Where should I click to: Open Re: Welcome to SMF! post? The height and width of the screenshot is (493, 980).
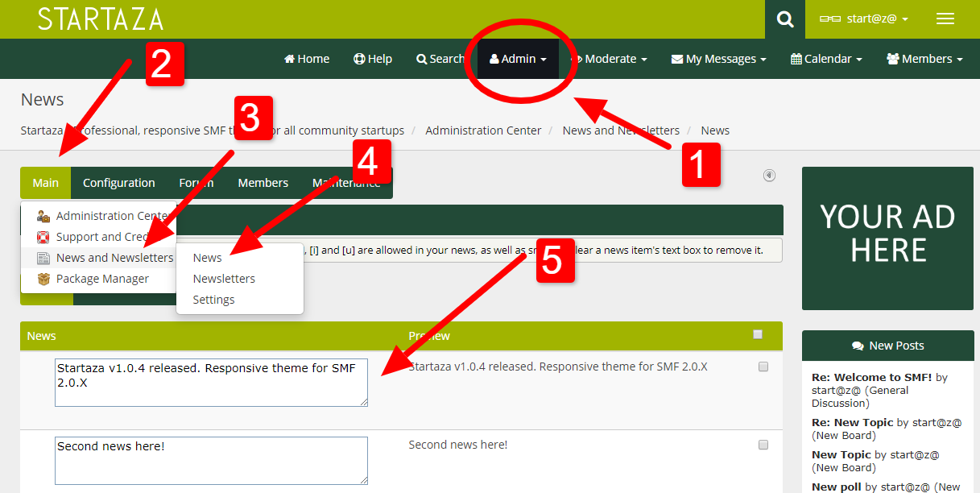pos(872,377)
